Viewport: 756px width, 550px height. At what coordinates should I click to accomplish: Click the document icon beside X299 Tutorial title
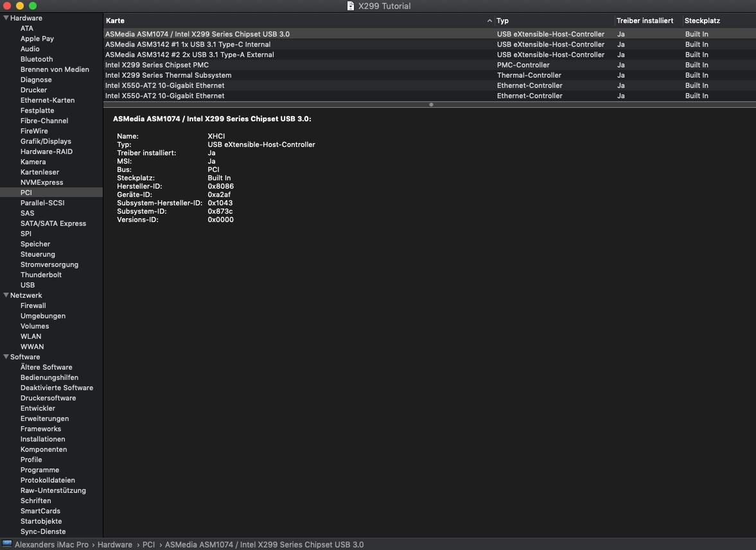(x=351, y=6)
